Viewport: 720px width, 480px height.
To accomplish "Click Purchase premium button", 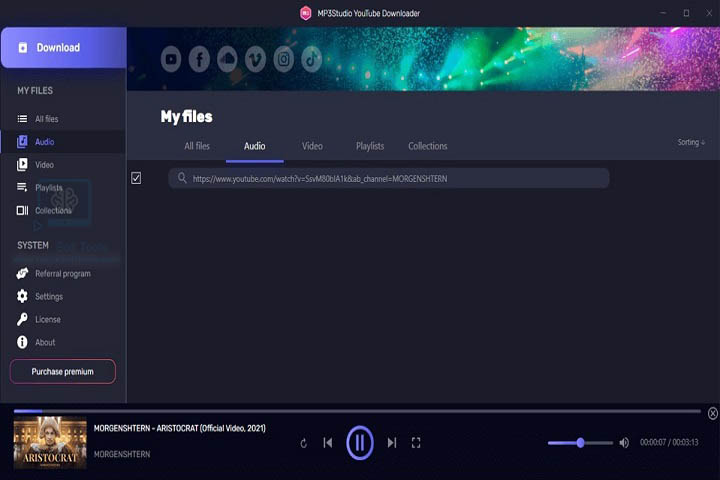I will tap(63, 372).
